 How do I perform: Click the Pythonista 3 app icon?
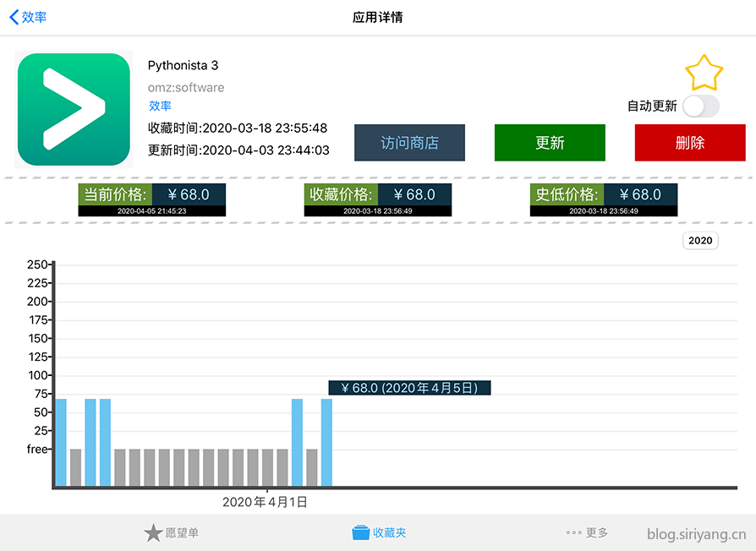tap(74, 109)
